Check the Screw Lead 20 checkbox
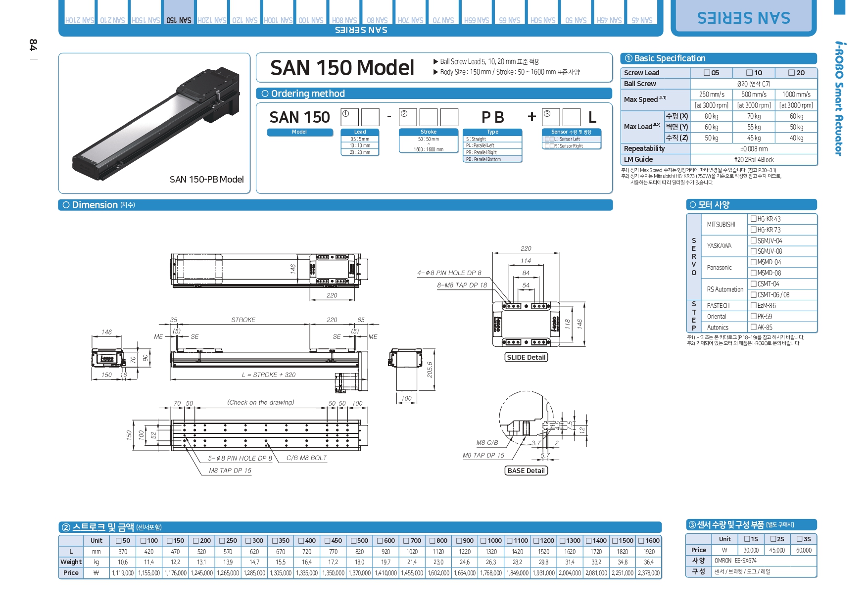 (792, 73)
